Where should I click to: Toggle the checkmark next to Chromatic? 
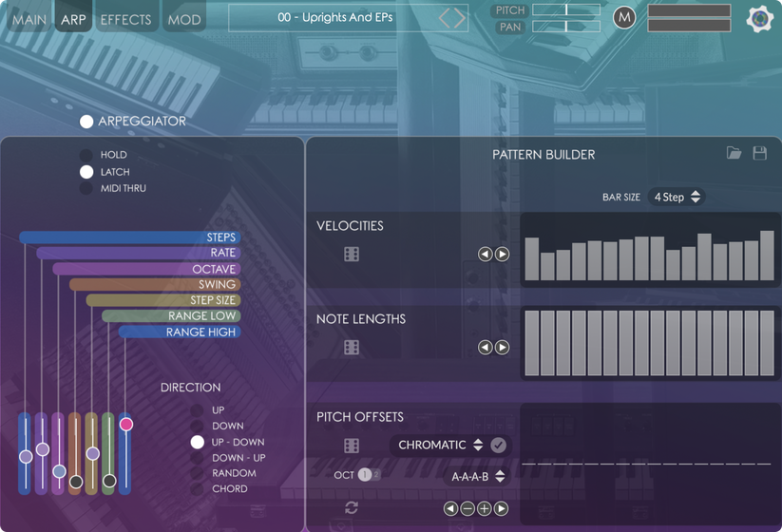(x=498, y=445)
